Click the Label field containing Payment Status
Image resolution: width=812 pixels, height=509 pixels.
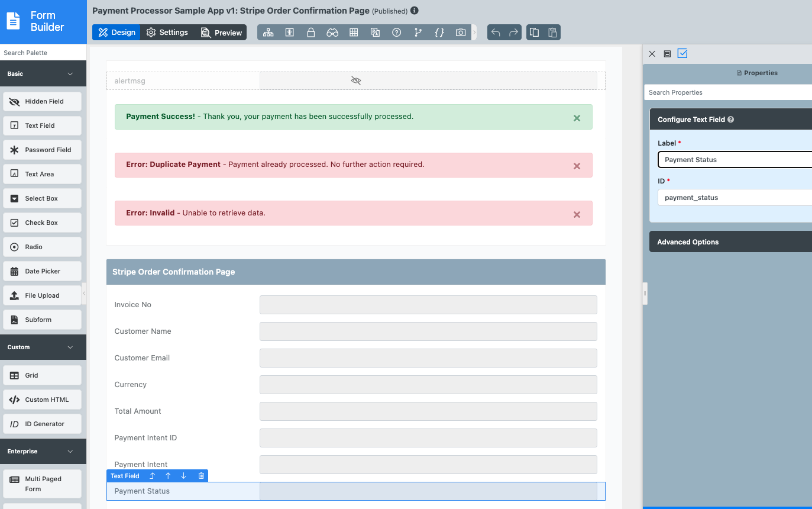735,160
